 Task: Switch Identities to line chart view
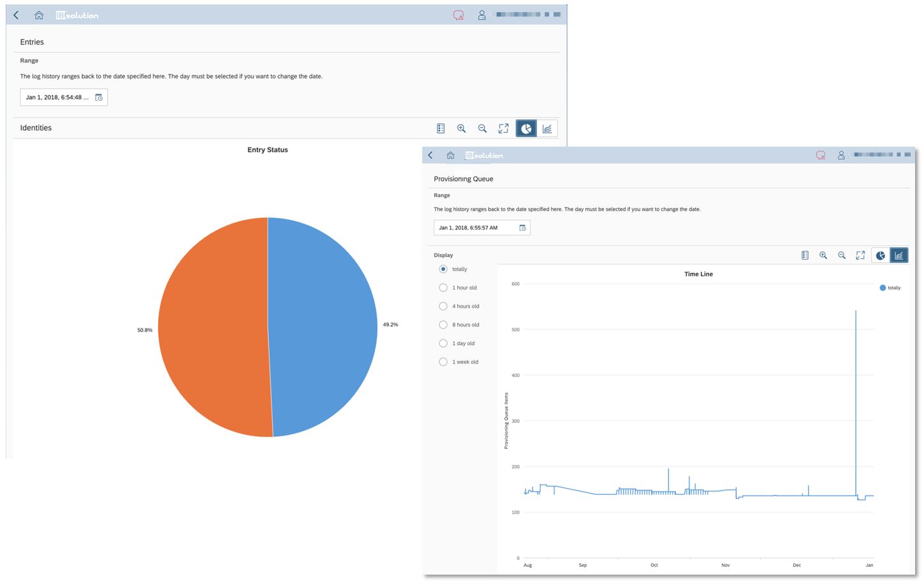(547, 129)
